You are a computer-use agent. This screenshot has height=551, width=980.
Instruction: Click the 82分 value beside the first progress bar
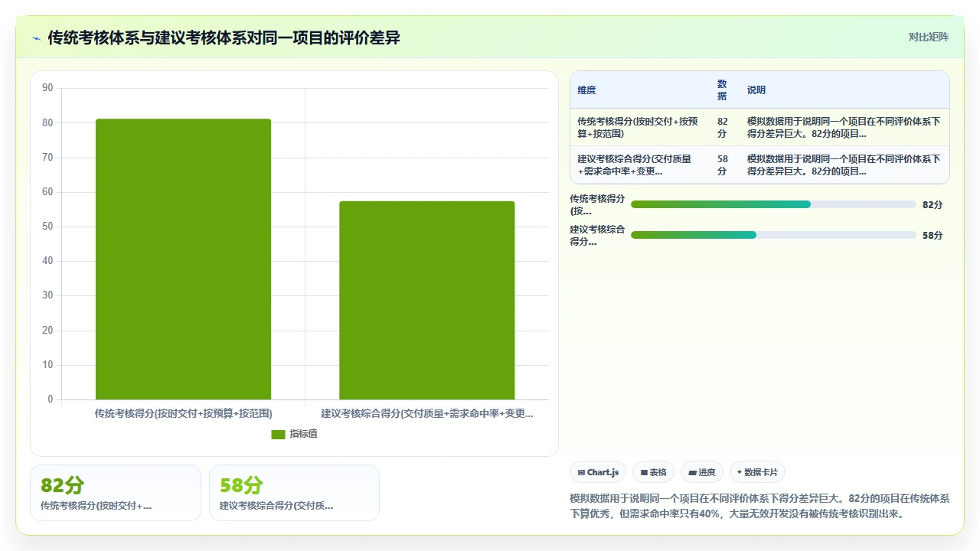click(933, 204)
